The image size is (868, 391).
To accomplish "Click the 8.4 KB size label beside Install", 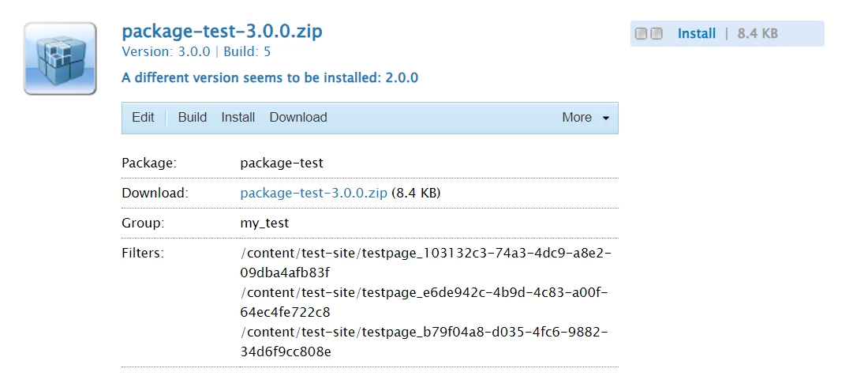I will coord(758,34).
